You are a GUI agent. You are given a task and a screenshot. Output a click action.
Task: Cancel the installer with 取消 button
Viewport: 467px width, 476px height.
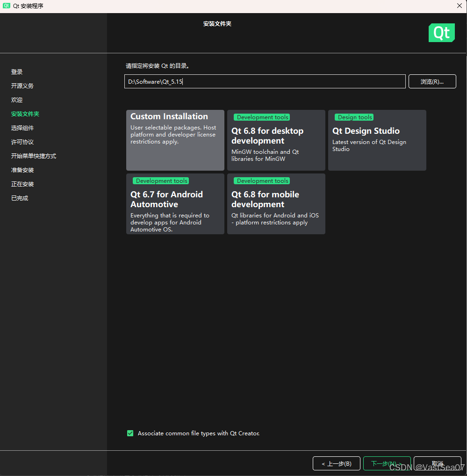point(437,463)
